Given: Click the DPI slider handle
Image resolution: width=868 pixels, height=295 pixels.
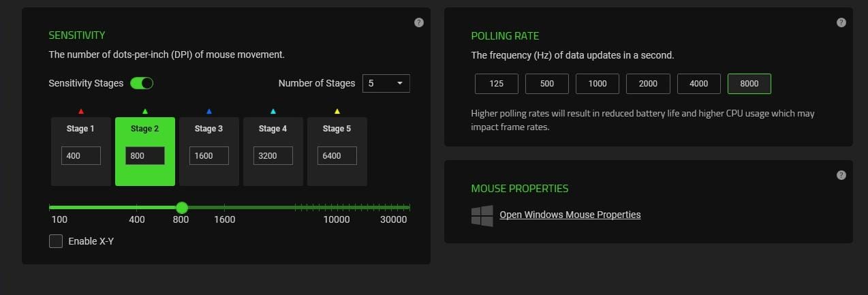Looking at the screenshot, I should point(182,207).
